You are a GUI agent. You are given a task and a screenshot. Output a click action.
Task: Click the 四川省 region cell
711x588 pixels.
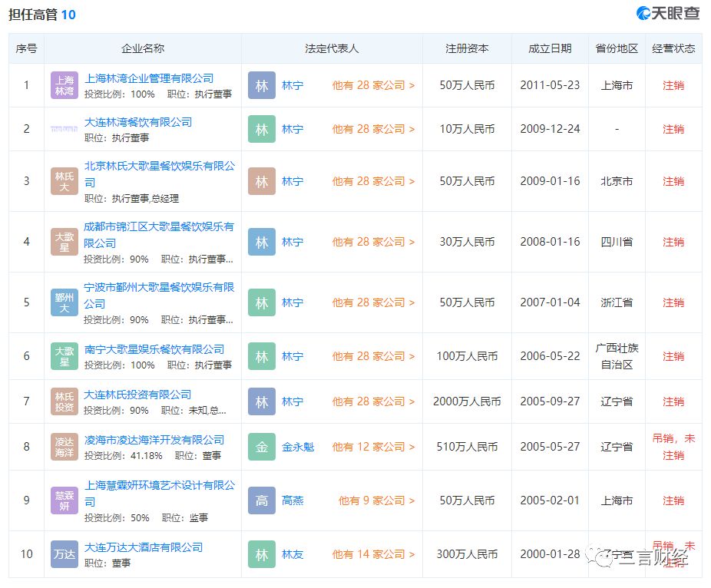click(x=617, y=242)
